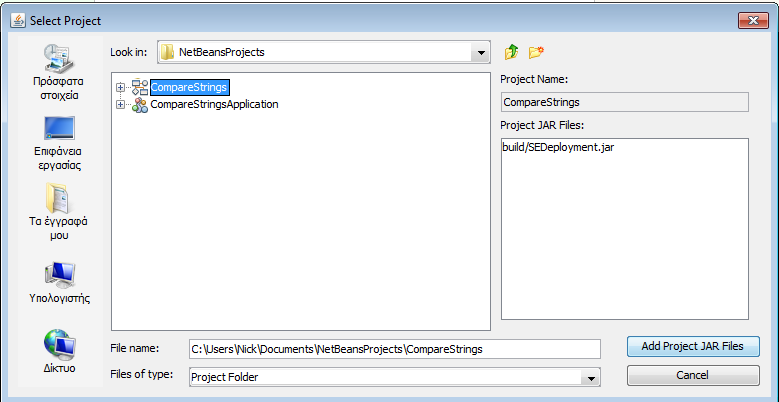Click the Add Project JAR Files button
Screen dimensions: 779x402
tap(693, 347)
